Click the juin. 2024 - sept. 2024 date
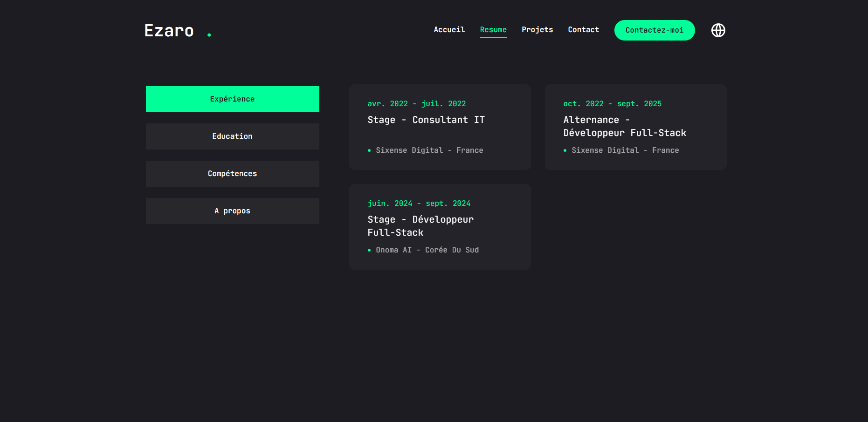 [419, 204]
